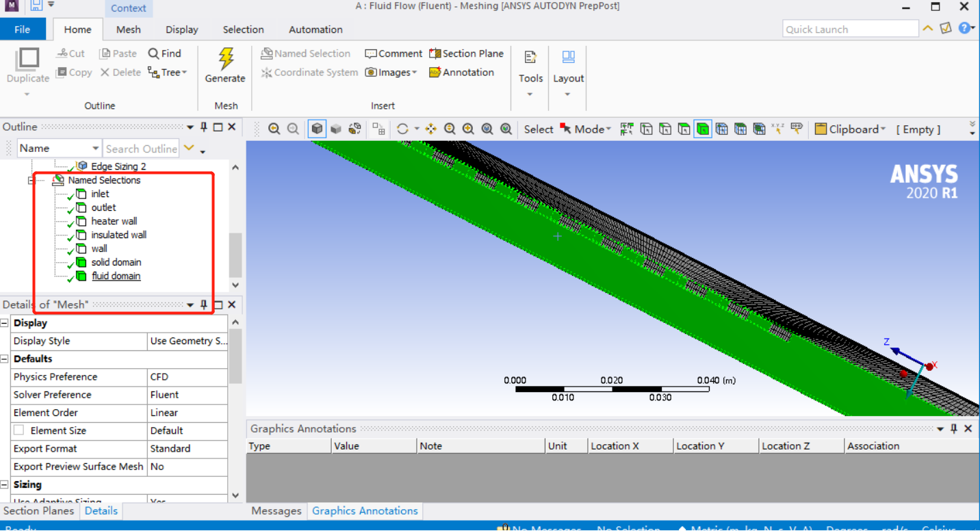Collapse the Display section in Details
Viewport: 980px width, 531px height.
coord(5,323)
